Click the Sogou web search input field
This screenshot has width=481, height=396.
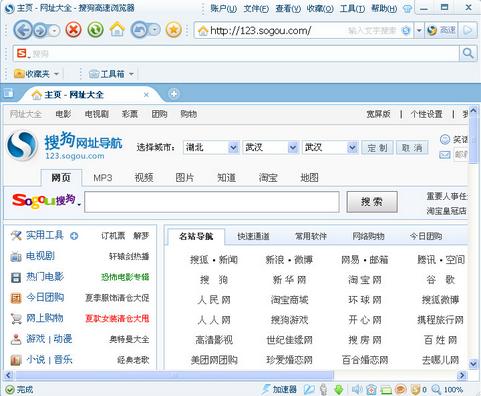pyautogui.click(x=212, y=202)
